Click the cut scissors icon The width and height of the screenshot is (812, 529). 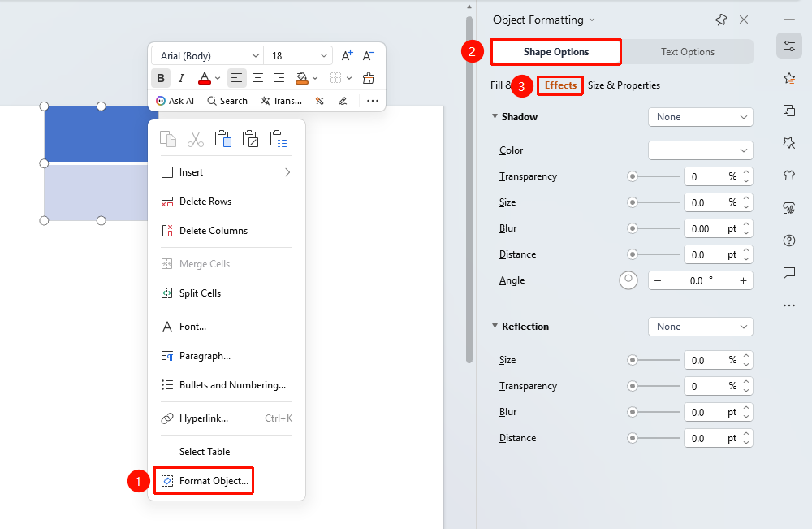195,139
